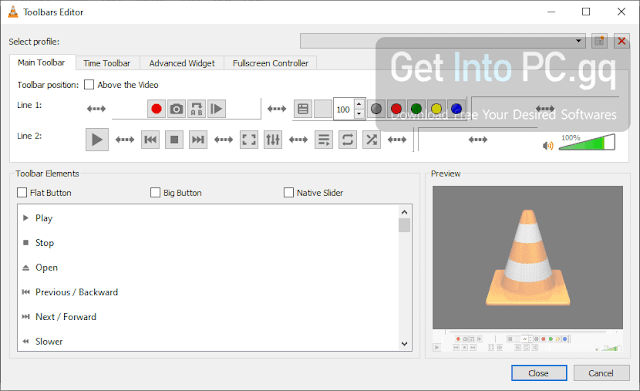
Task: Toggle the Native Slider checkbox
Action: click(289, 192)
